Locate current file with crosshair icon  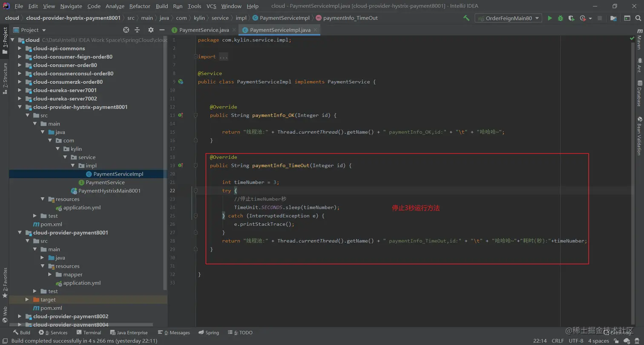(126, 30)
